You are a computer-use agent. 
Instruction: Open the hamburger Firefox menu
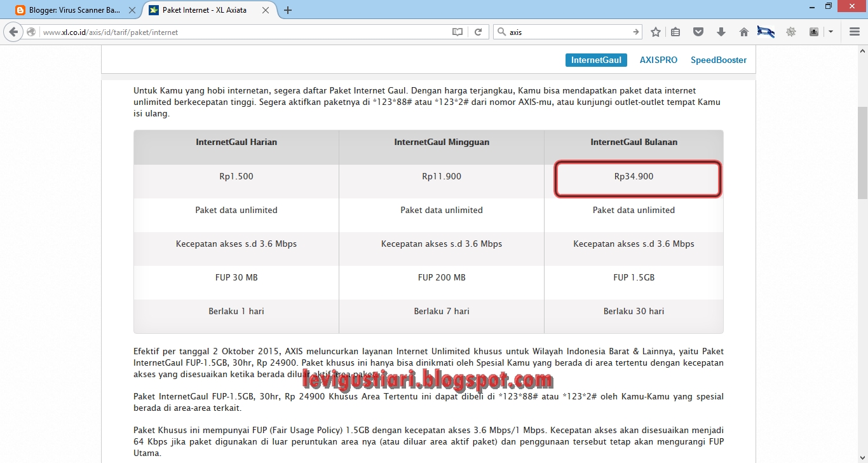[855, 32]
